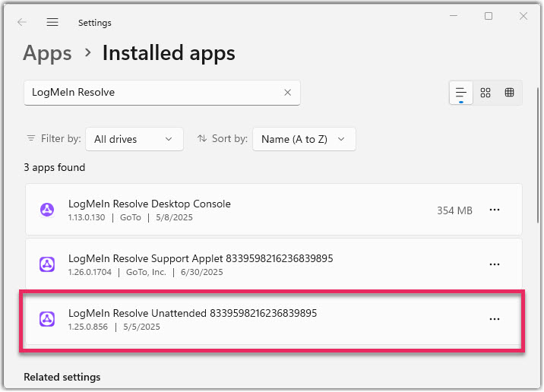Navigate to Apps breadcrumb

tap(48, 53)
